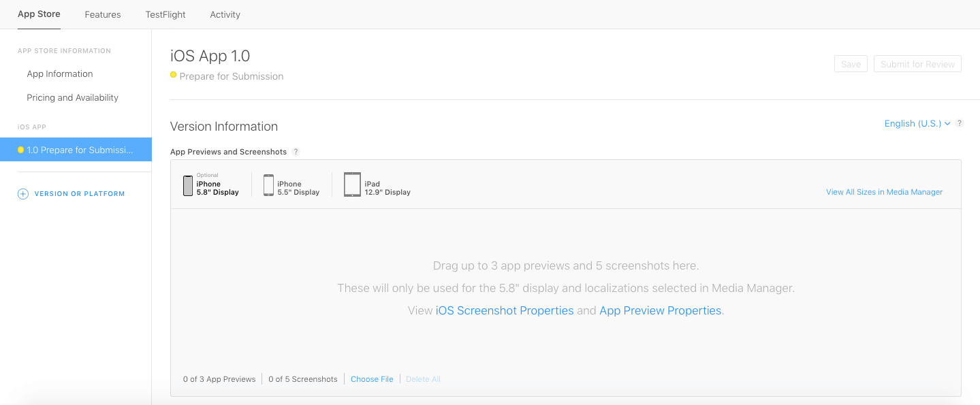The height and width of the screenshot is (405, 980).
Task: Open the TestFlight tab
Action: tap(165, 14)
